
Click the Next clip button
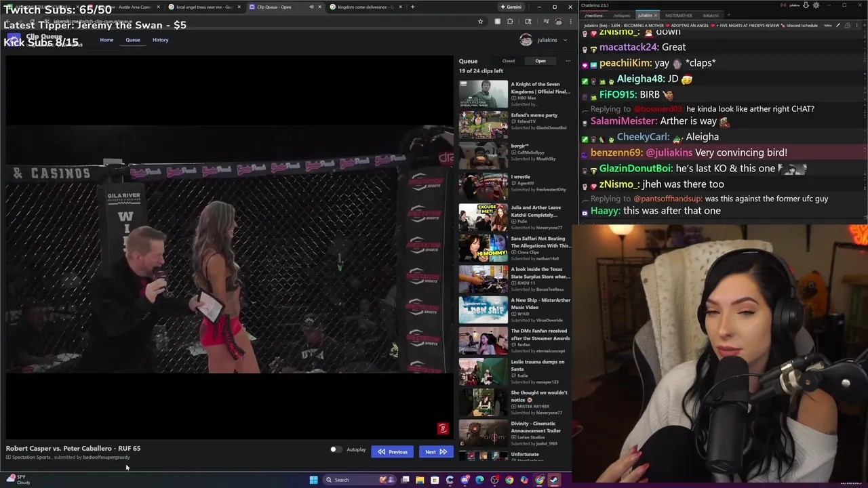[x=435, y=452]
